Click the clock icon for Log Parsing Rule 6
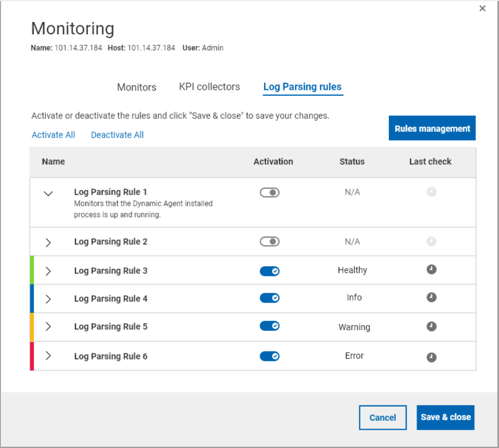This screenshot has width=499, height=448. tap(431, 357)
